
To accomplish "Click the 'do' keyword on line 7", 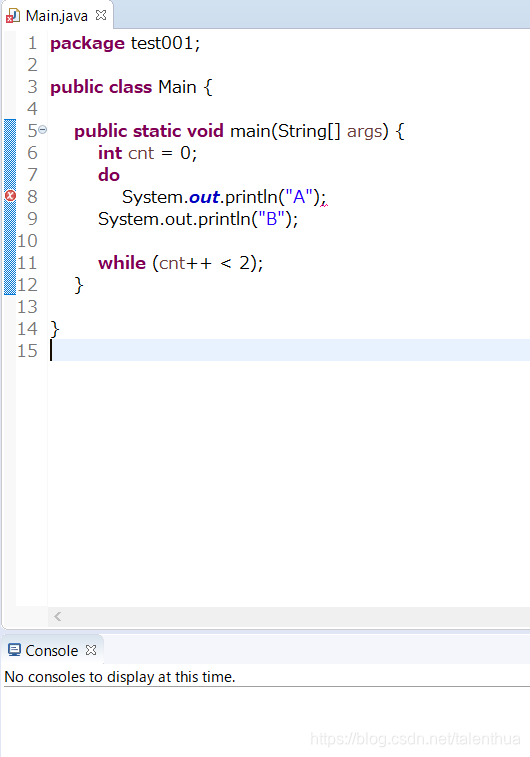I will click(109, 175).
